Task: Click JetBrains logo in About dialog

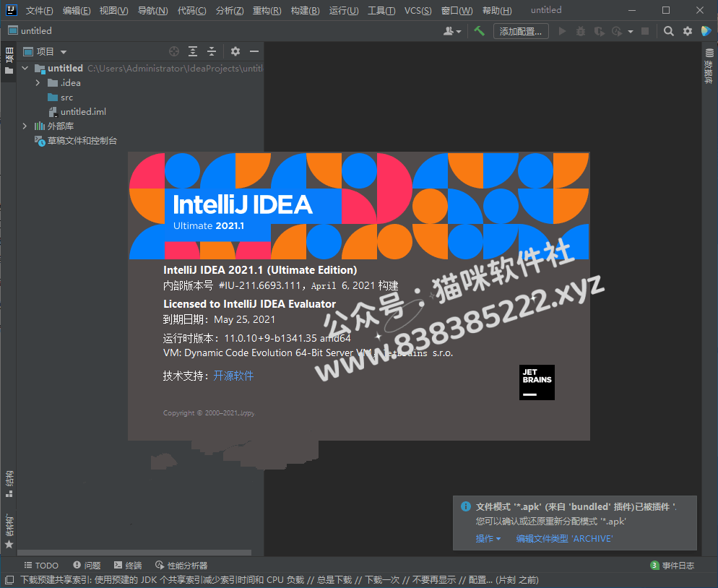Action: pyautogui.click(x=537, y=382)
